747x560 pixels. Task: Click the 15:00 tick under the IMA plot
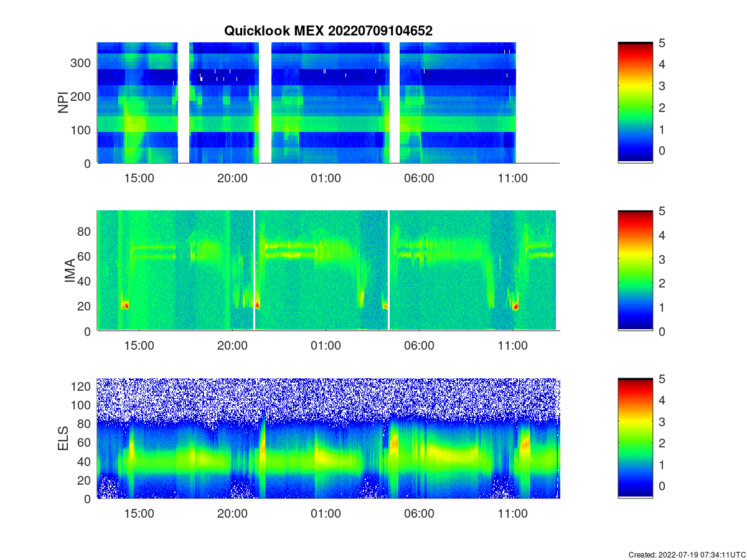(139, 346)
